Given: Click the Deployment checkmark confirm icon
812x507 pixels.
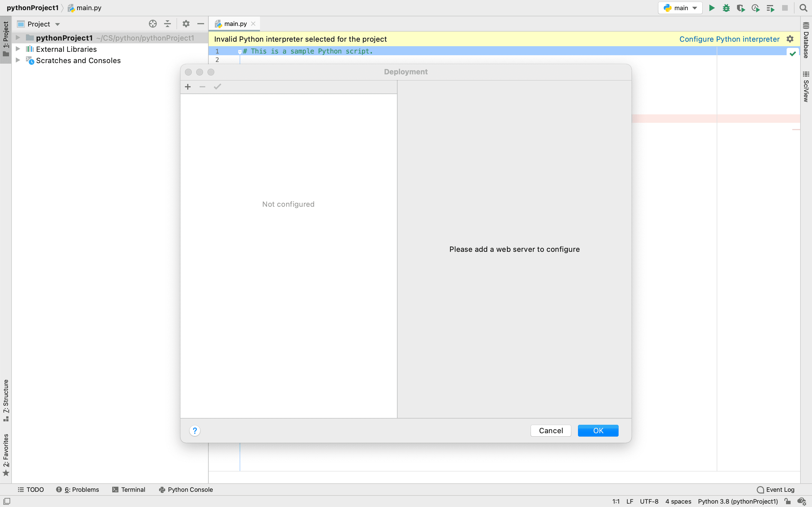Looking at the screenshot, I should (217, 86).
